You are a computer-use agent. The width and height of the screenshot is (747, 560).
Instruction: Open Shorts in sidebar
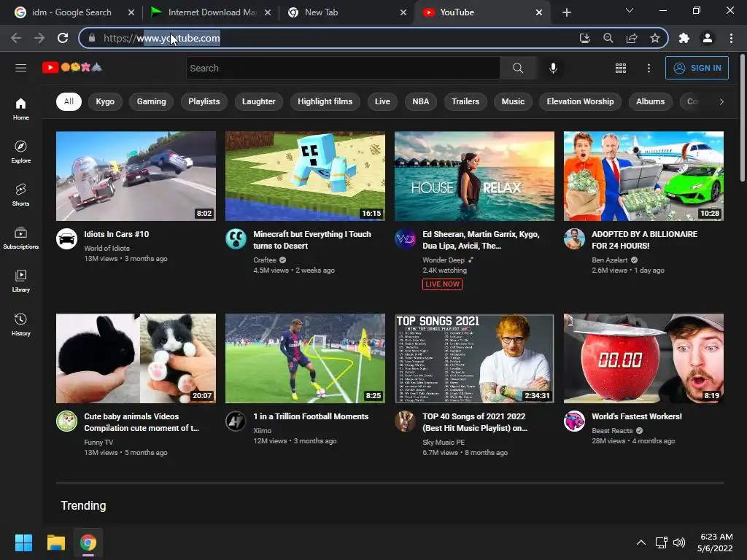[x=20, y=195]
